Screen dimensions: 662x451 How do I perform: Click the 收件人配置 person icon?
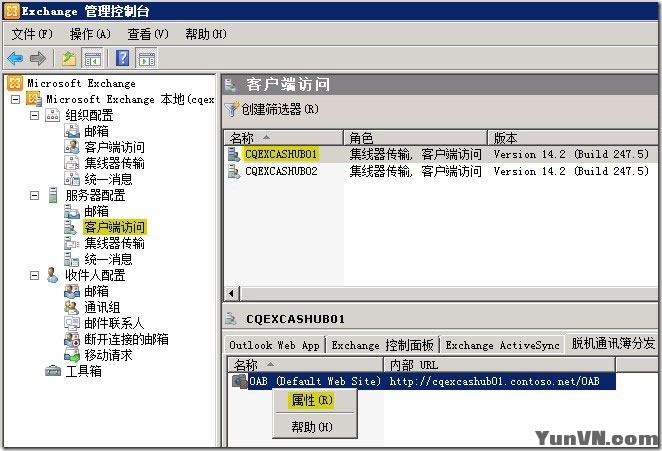click(x=52, y=275)
